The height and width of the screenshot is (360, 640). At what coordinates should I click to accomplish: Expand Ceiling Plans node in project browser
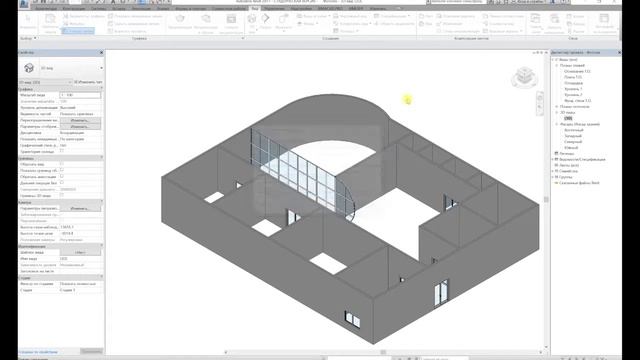pos(557,107)
